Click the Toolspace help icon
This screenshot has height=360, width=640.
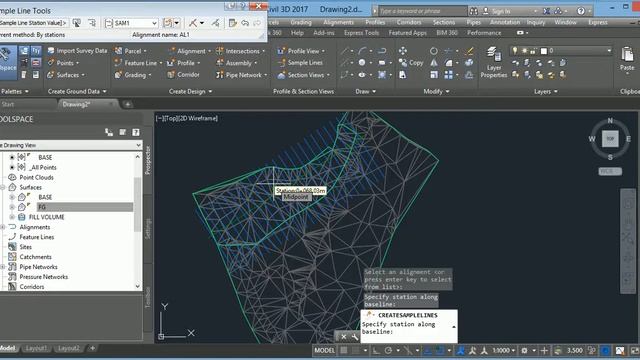tap(136, 132)
